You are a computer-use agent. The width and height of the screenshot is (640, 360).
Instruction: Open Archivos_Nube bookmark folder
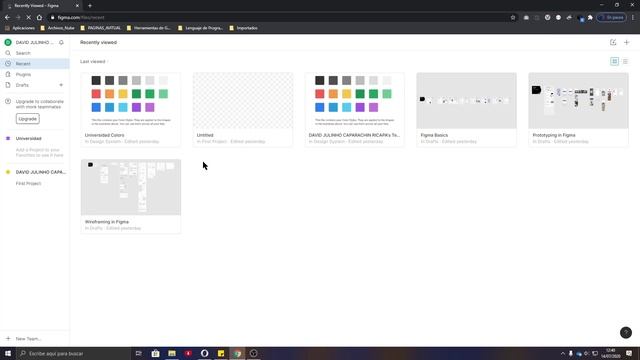tap(57, 28)
